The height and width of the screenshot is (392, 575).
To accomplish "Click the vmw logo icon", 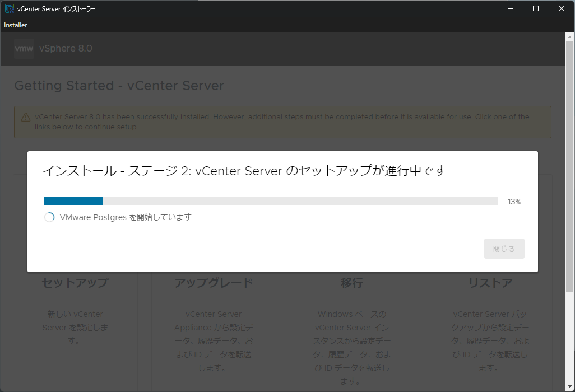I will [x=24, y=48].
